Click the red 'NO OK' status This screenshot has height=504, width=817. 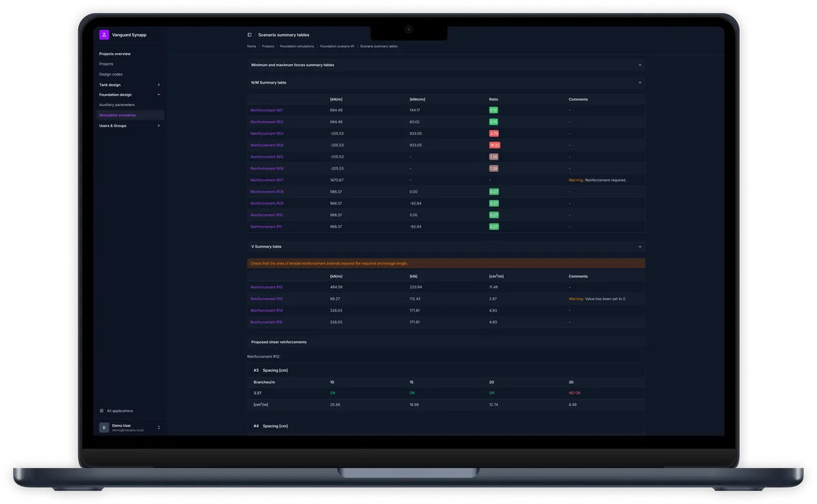575,393
